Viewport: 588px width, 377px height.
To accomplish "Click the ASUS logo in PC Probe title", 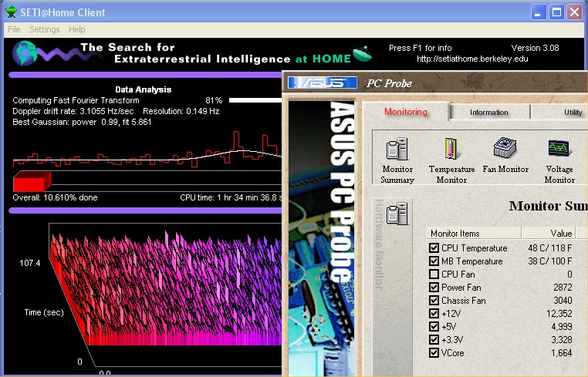I will point(322,82).
